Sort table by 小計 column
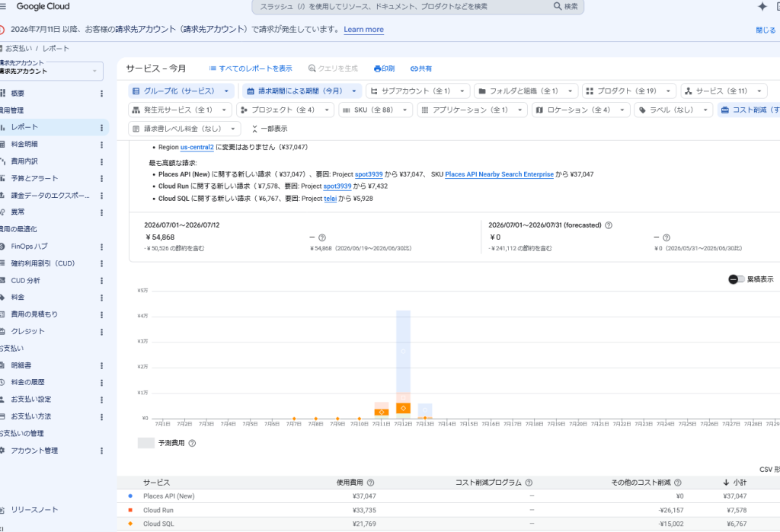This screenshot has height=532, width=780. (735, 483)
